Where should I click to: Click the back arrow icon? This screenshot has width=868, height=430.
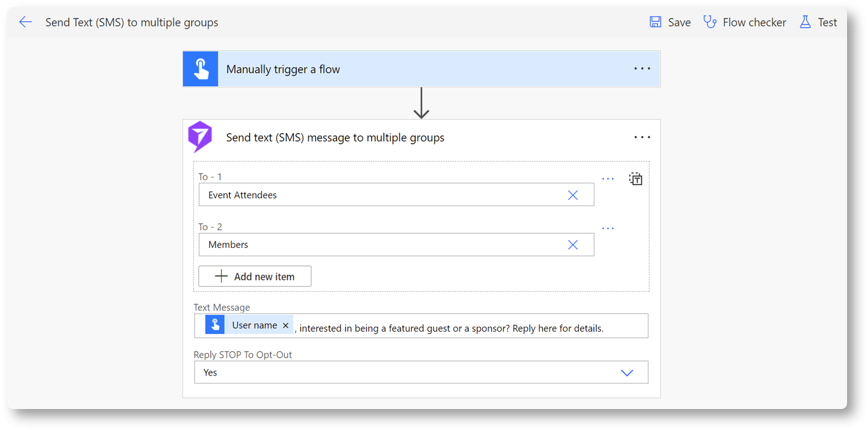[25, 22]
